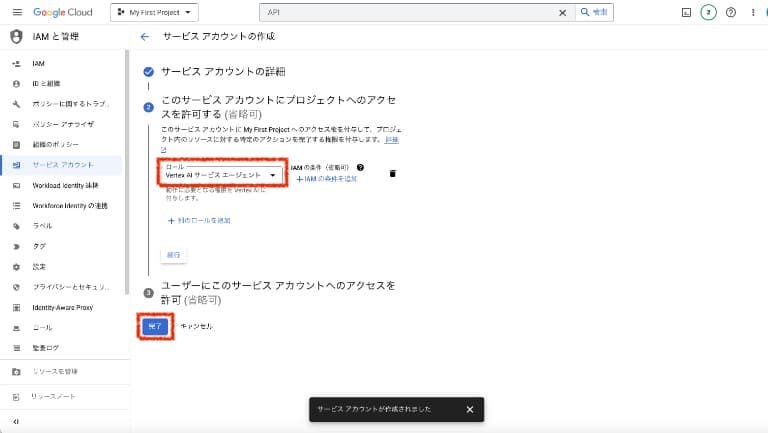Screen dimensions: 768x433
Task: Click the タグ arrow-shaped icon in sidebar
Action: click(x=16, y=246)
